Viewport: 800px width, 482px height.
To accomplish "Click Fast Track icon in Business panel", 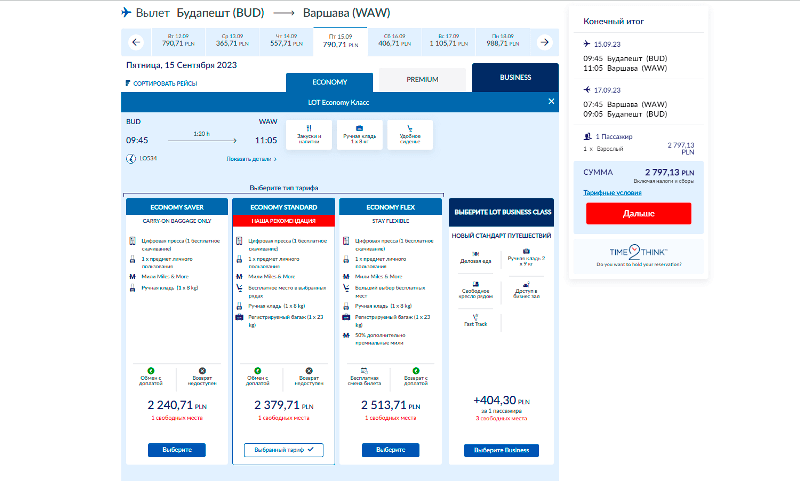I will coord(476,317).
